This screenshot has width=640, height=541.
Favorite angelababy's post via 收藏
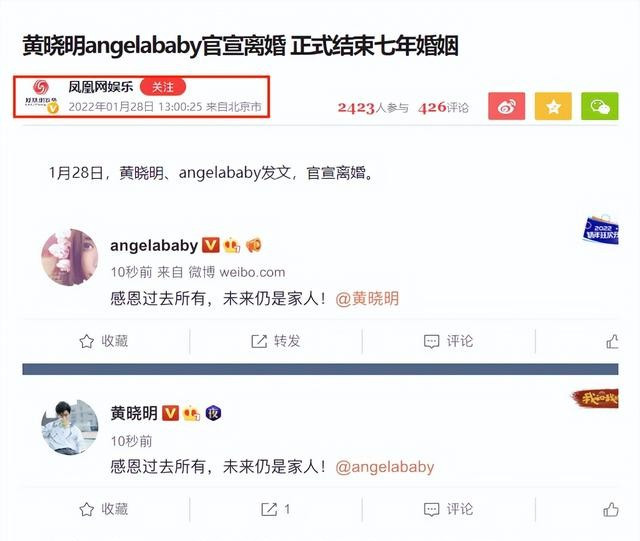[104, 341]
